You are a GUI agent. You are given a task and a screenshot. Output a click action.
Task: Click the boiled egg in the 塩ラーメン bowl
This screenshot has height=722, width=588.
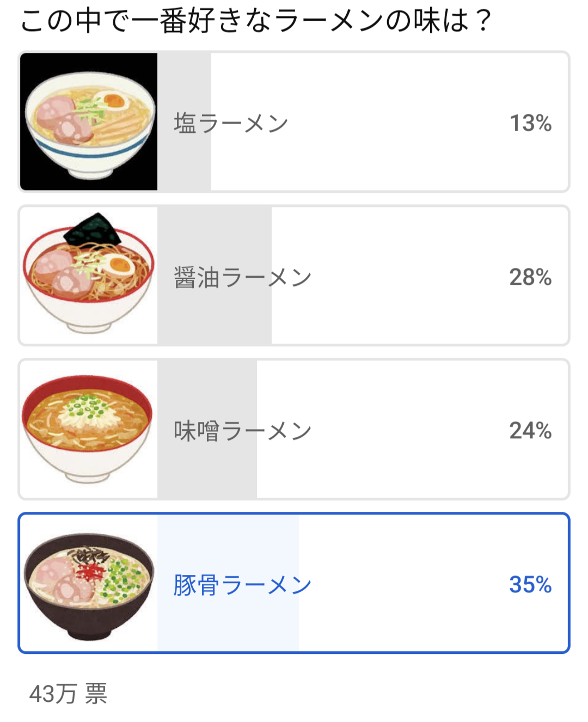(113, 101)
